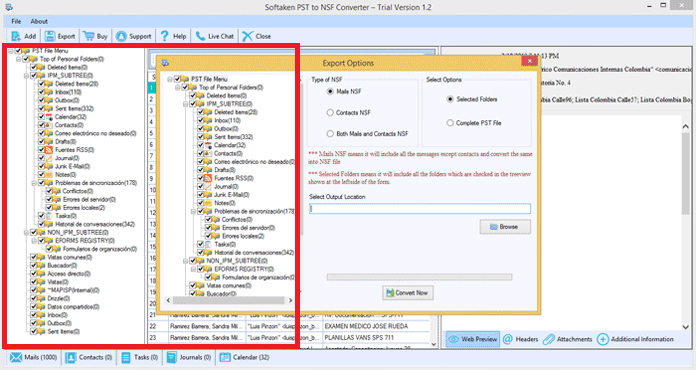Screen dimensions: 696x370
Task: Click the Tasks icon in the bottom bar
Action: point(126,357)
